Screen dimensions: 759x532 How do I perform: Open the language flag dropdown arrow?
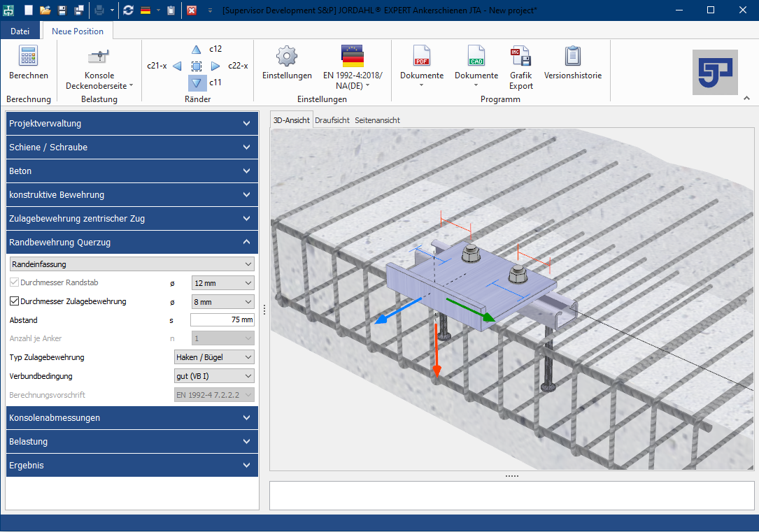click(158, 10)
